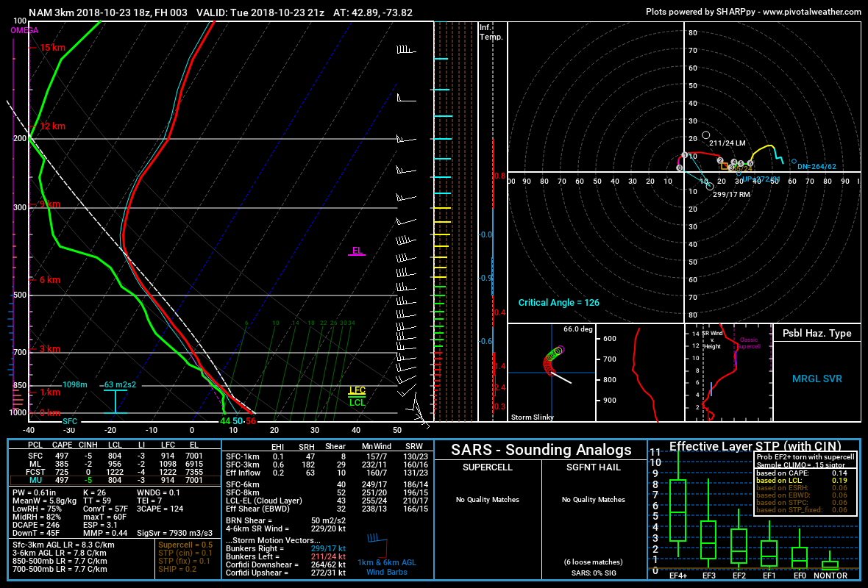The image size is (868, 588).
Task: Click the cyan Bunkers Right value "299/17 kt"
Action: (x=328, y=549)
